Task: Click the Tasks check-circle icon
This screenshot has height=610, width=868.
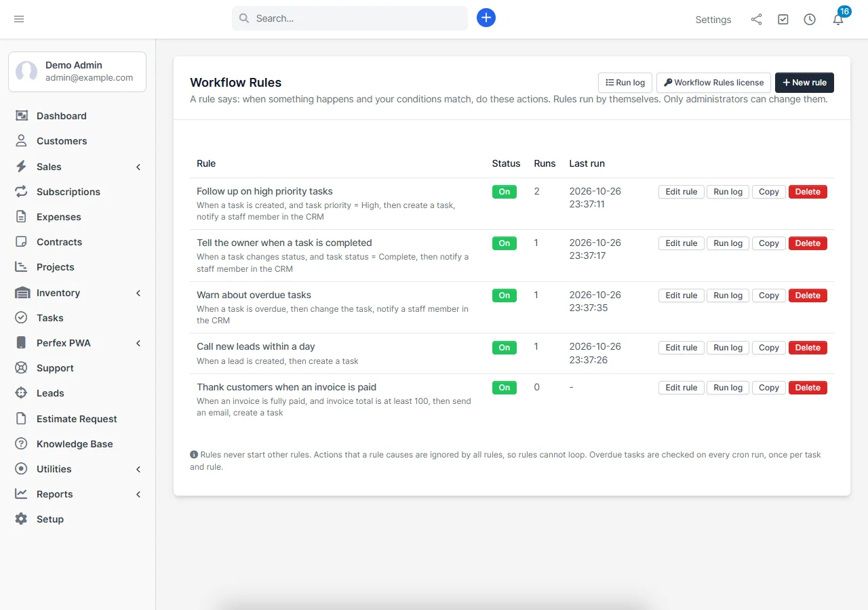Action: 22,318
